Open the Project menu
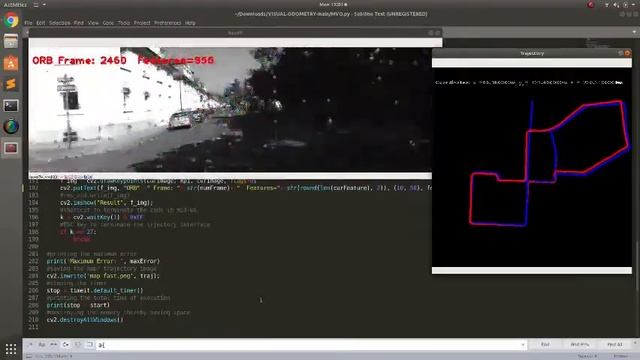640x360 pixels. [142, 23]
